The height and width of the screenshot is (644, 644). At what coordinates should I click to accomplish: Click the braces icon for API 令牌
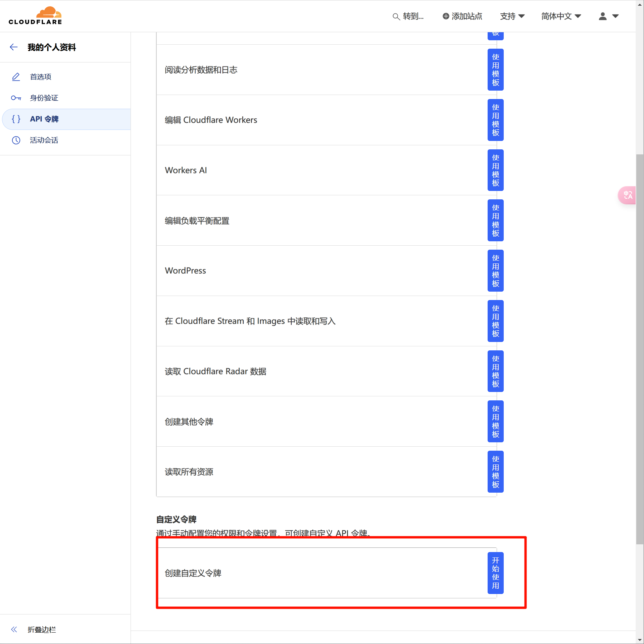point(16,119)
